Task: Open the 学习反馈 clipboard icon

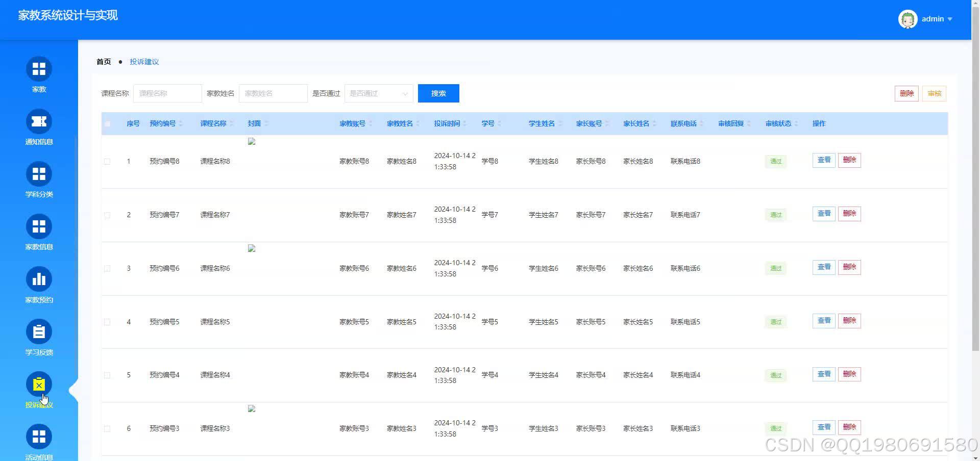Action: click(39, 332)
